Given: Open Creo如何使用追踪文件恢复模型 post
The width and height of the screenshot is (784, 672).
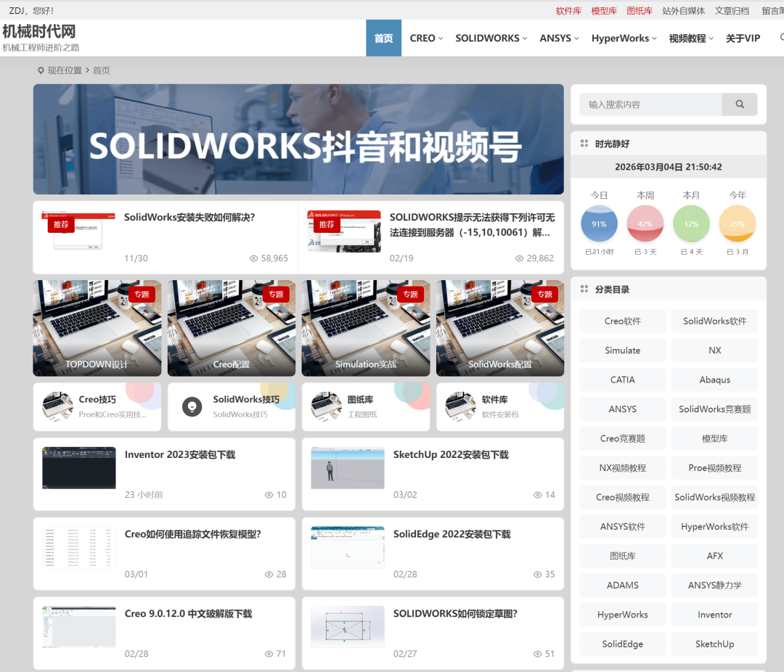Looking at the screenshot, I should click(x=193, y=534).
